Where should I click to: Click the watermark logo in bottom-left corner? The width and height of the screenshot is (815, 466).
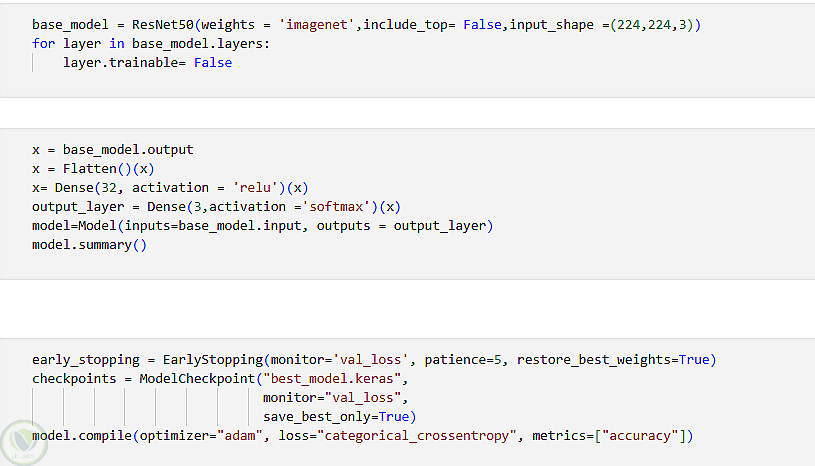23,443
